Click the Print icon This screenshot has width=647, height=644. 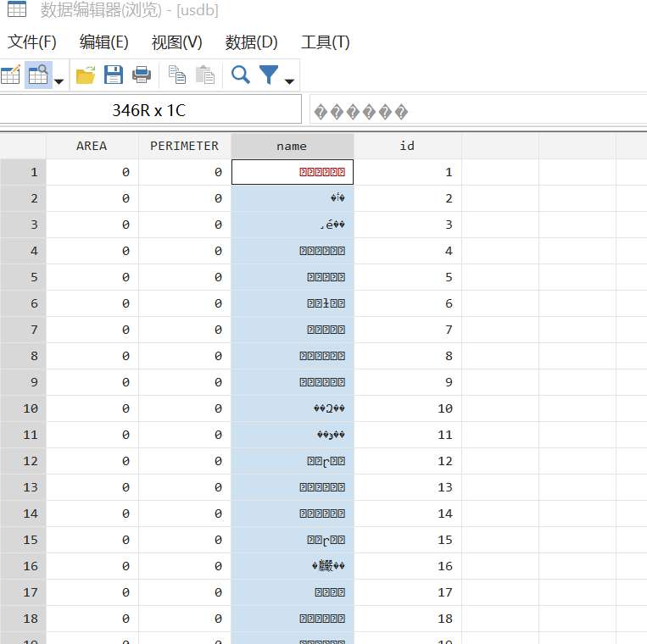142,75
